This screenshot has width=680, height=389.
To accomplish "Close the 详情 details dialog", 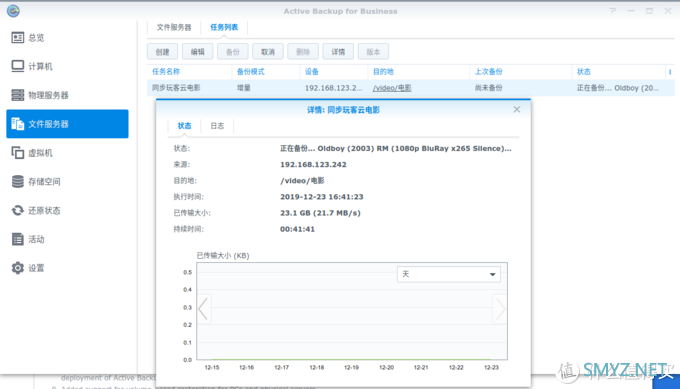I will pyautogui.click(x=517, y=109).
